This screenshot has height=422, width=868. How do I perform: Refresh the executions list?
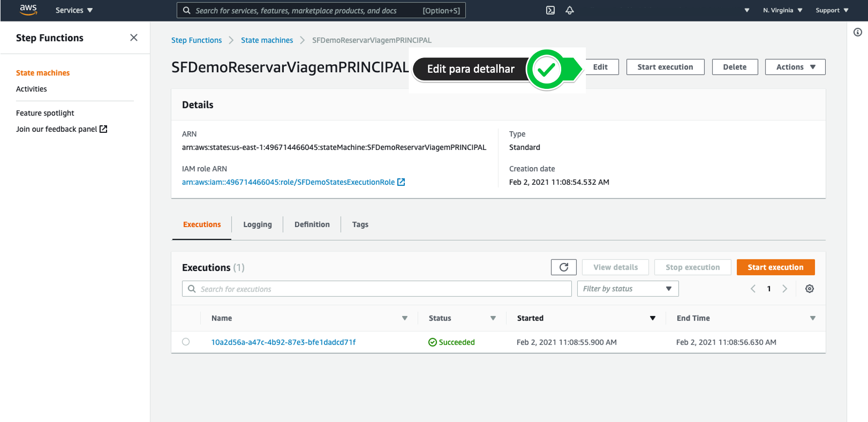point(564,267)
